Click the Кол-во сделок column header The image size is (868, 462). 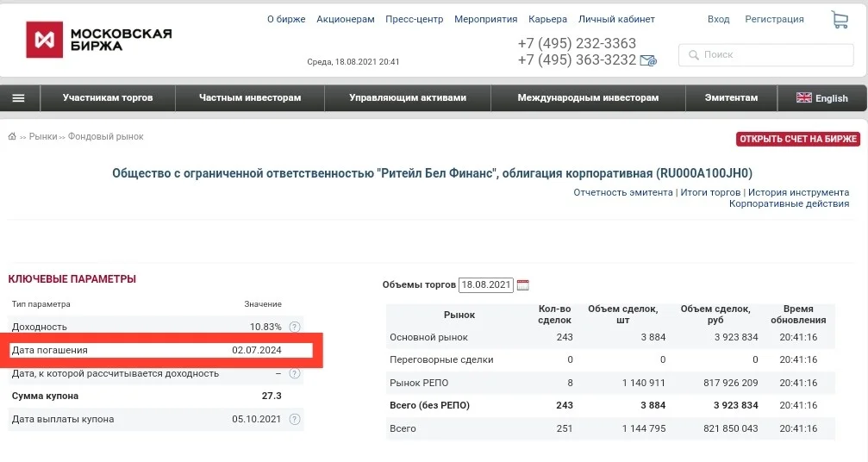[x=554, y=315]
